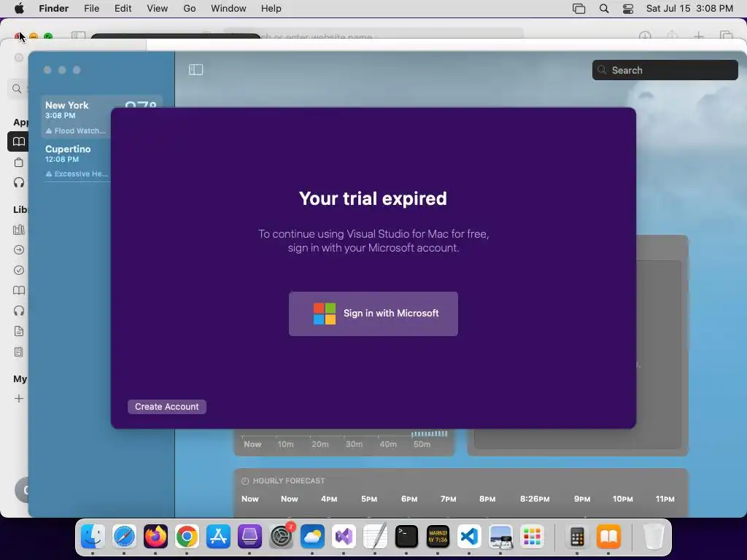Open the Edit menu
This screenshot has width=747, height=560.
[x=123, y=8]
